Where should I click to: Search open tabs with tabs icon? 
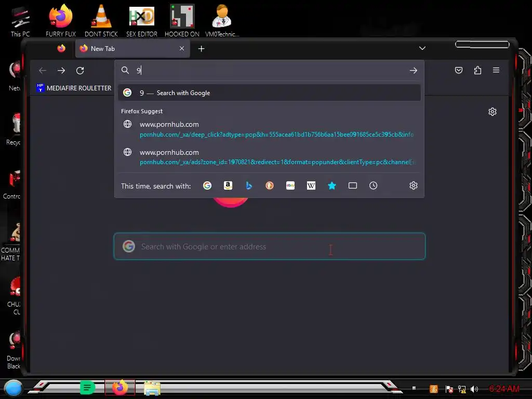click(x=353, y=185)
